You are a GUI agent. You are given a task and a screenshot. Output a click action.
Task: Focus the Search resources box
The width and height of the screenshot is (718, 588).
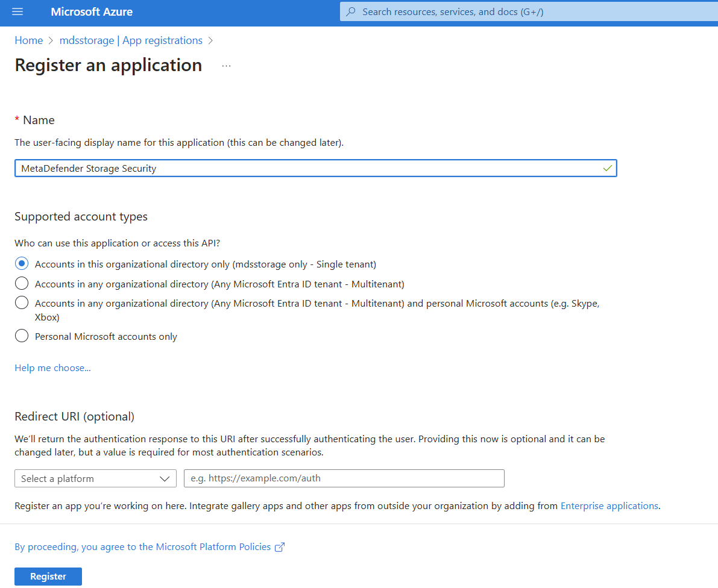pos(529,12)
